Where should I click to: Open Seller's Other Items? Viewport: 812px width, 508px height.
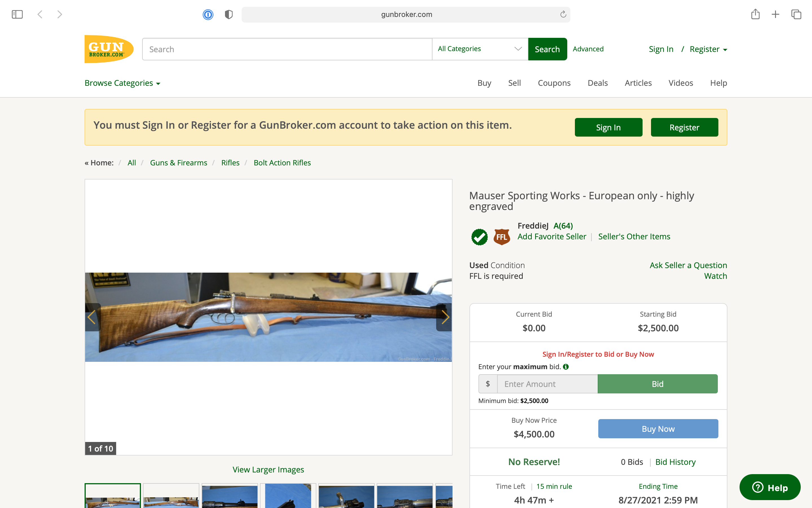(x=634, y=237)
